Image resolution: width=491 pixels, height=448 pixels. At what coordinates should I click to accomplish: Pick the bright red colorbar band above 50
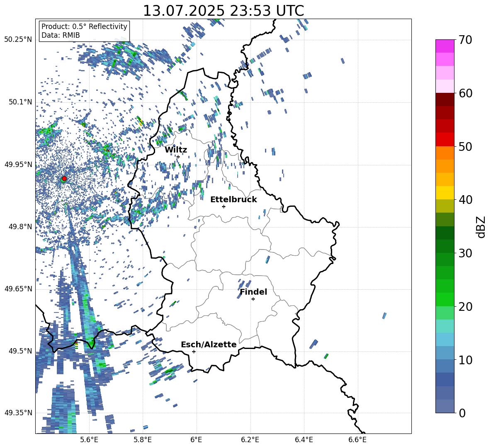(445, 140)
